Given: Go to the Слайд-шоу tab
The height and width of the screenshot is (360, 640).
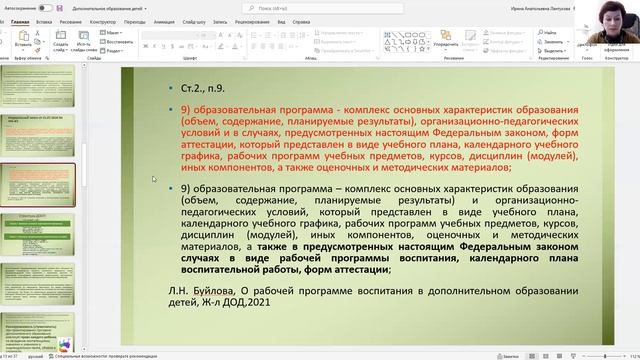Looking at the screenshot, I should tap(194, 22).
